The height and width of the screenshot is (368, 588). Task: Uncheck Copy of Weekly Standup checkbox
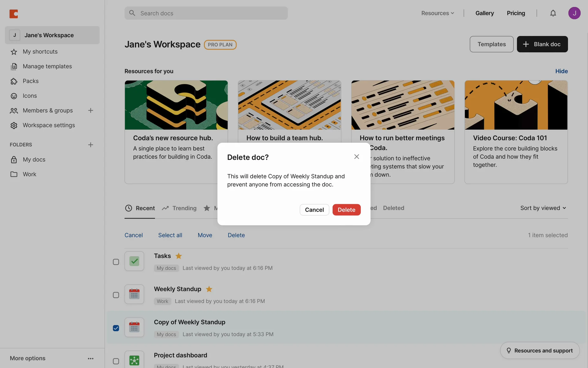[x=116, y=328]
